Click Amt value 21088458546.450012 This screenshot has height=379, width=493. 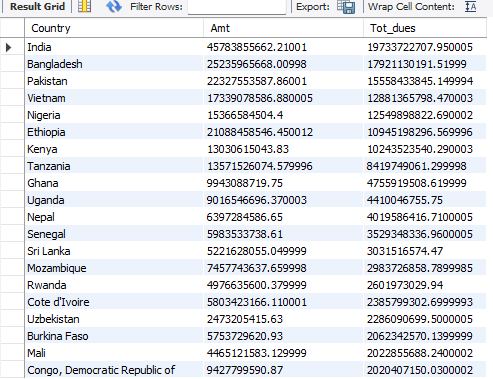tap(260, 132)
